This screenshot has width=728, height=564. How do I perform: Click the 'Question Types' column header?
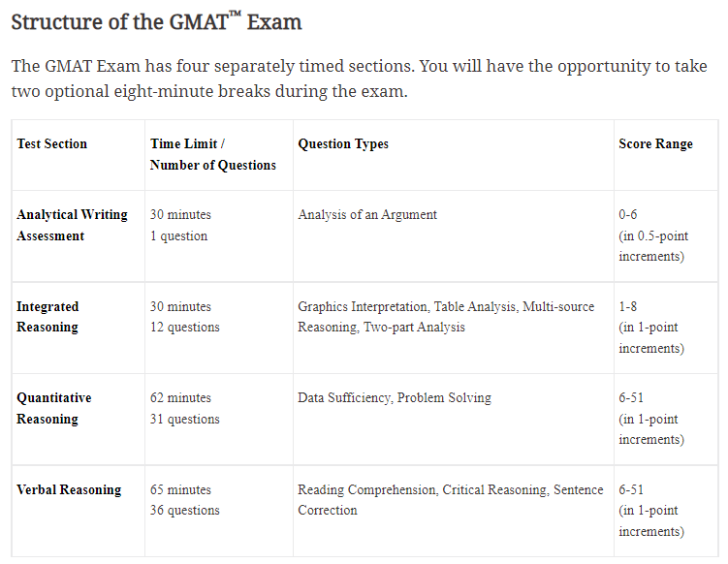(343, 143)
